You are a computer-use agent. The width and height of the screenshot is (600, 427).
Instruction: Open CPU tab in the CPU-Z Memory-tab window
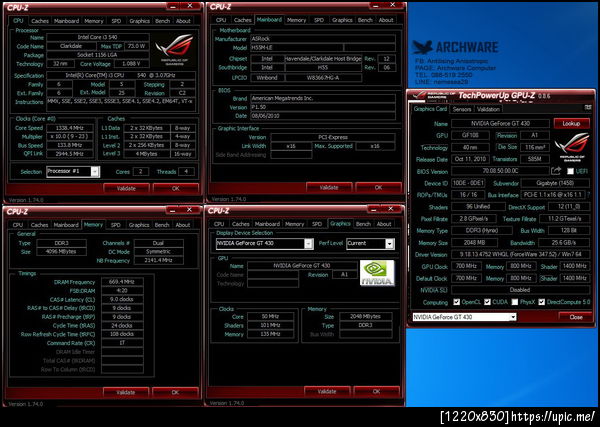(18, 225)
